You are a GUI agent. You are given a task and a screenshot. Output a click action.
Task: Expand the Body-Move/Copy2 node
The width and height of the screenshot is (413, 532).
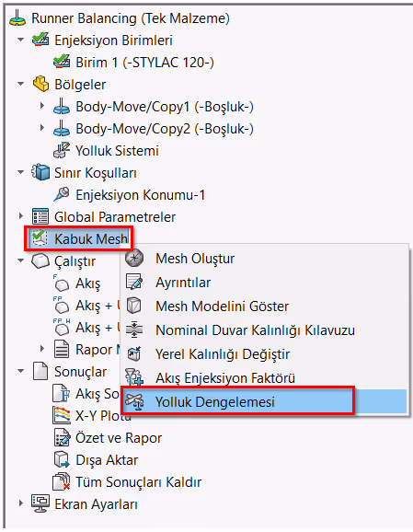coord(42,128)
